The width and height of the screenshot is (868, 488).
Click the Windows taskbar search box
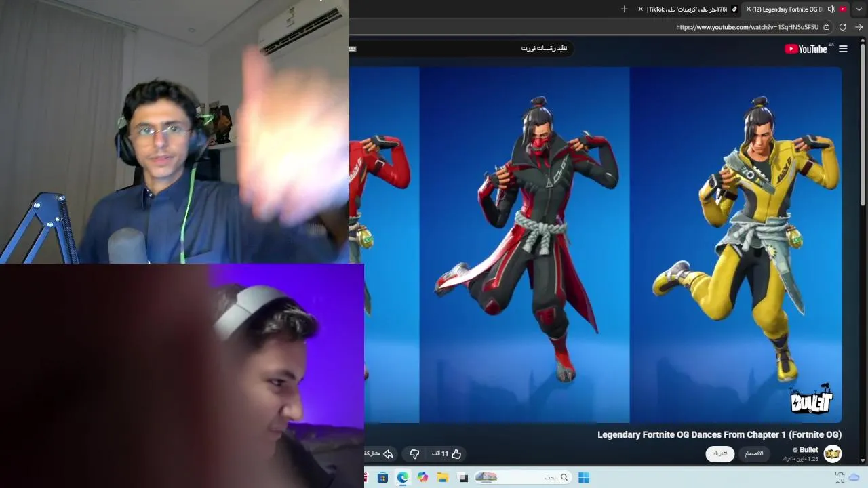(x=523, y=477)
